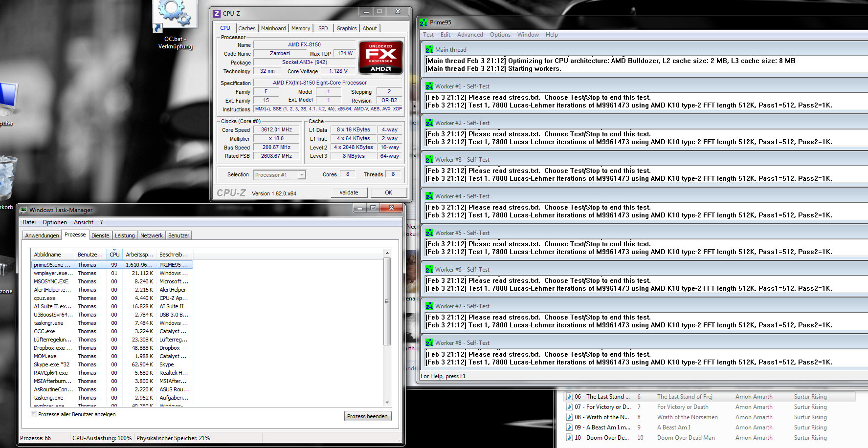Click the Worker #5 Self-Test icon
The image size is (868, 448).
click(429, 233)
